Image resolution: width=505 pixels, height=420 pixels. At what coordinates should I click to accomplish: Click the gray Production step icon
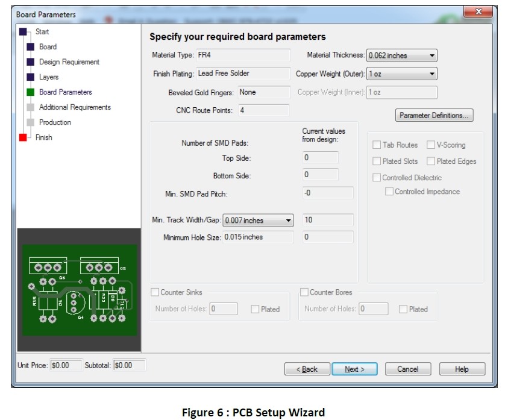click(x=31, y=122)
